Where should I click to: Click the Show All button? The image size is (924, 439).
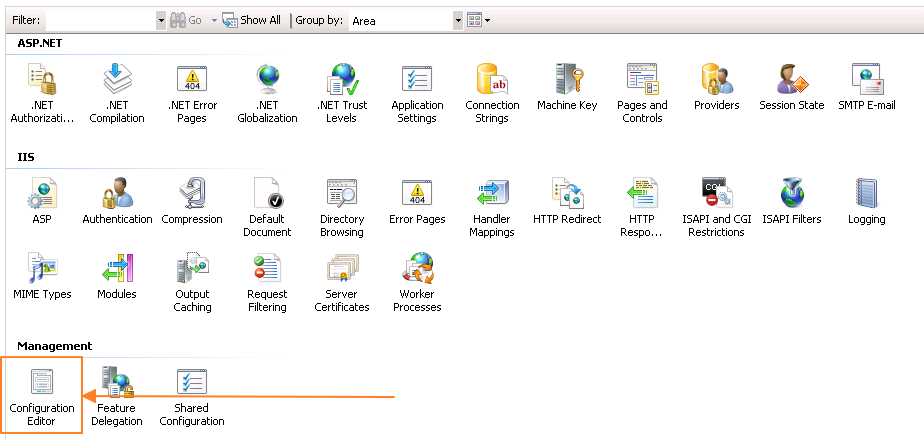[x=252, y=21]
